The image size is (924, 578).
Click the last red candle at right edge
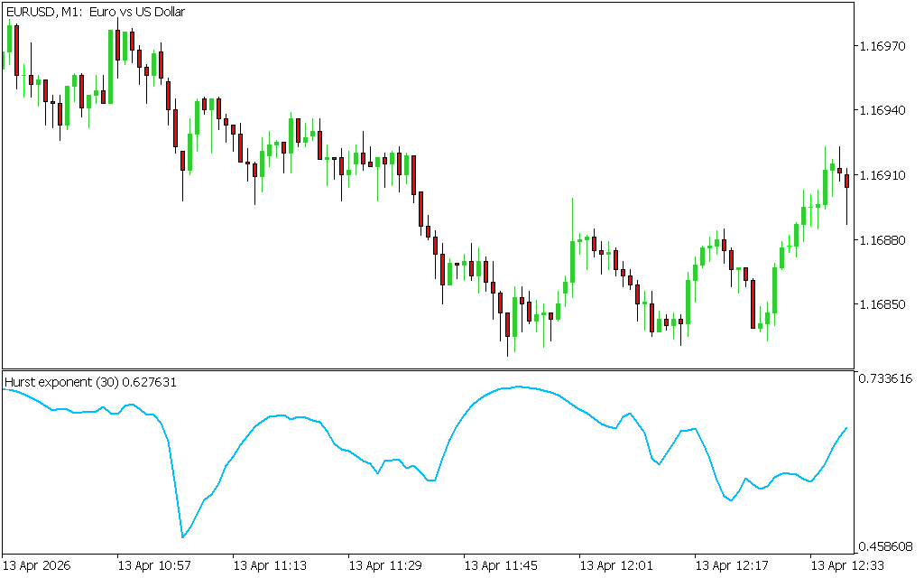coord(847,182)
